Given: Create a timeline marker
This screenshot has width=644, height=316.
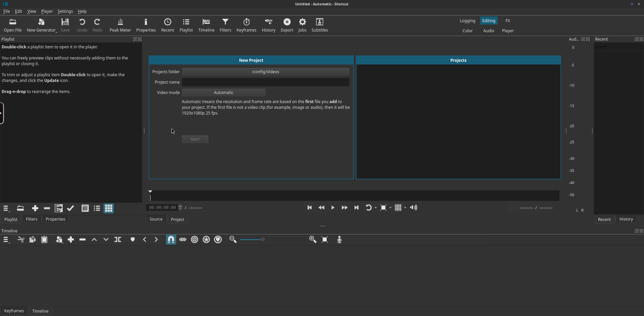Looking at the screenshot, I should pyautogui.click(x=132, y=240).
